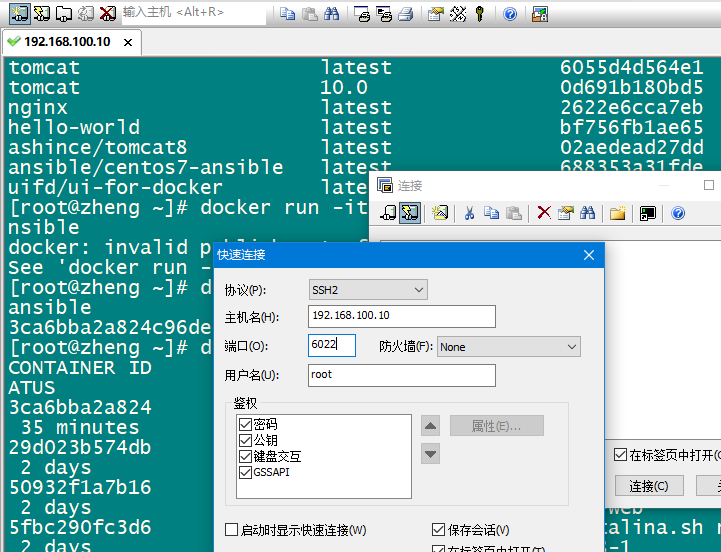
Task: Click Connect icon in Connect dialog toolbar
Action: (x=388, y=213)
